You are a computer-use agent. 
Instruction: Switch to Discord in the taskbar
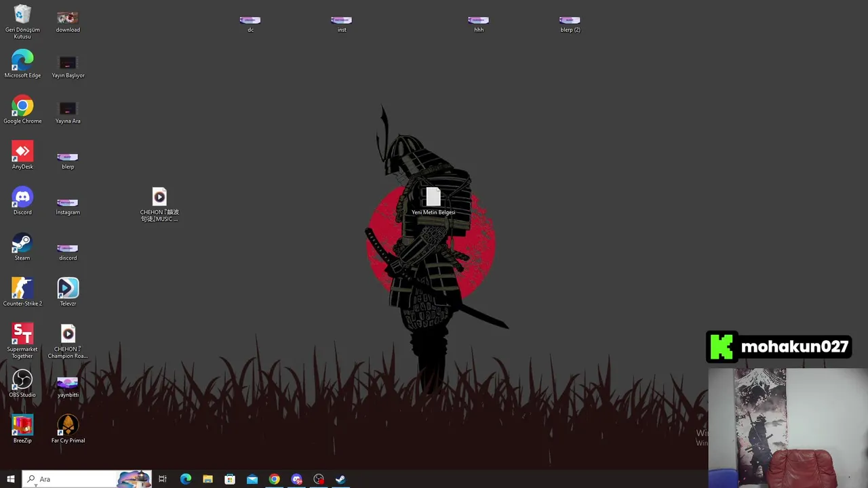[296, 479]
